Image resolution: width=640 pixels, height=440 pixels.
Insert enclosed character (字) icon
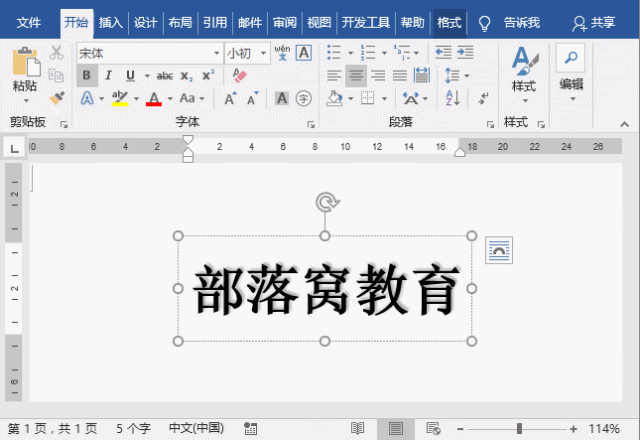pyautogui.click(x=303, y=98)
